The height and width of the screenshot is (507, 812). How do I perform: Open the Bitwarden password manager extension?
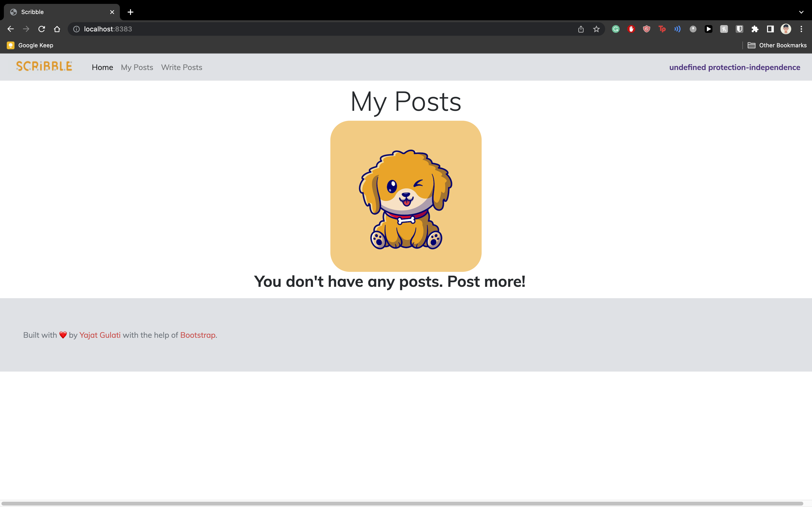coord(739,29)
